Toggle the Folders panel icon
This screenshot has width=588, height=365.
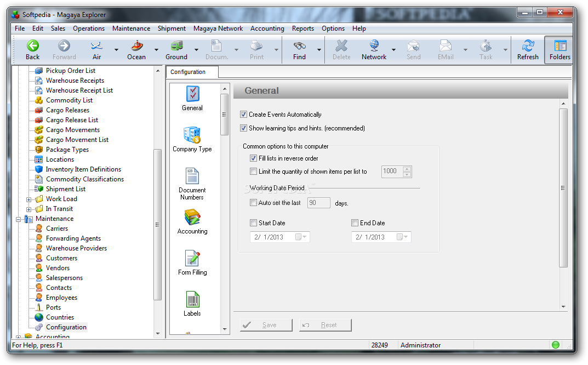coord(560,46)
